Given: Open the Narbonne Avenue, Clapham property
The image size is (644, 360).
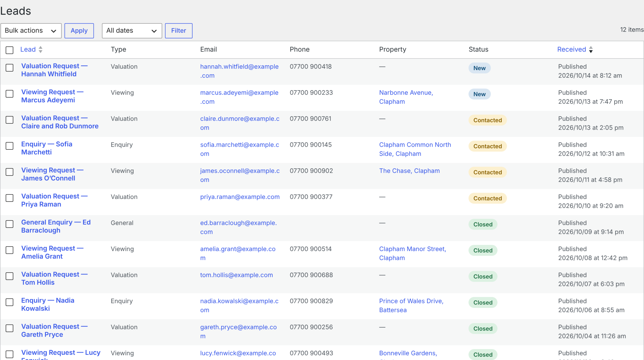Looking at the screenshot, I should (406, 97).
